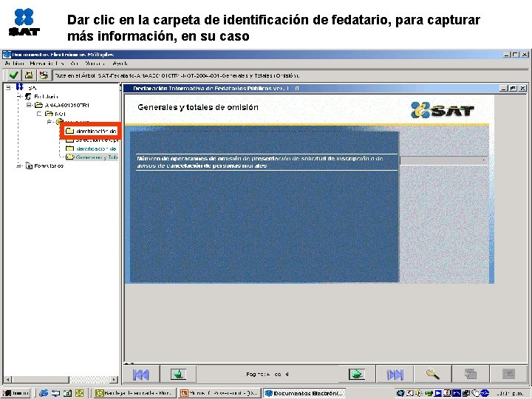Image resolution: width=532 pixels, height=399 pixels.
Task: Open the Selección de tipo folder in tree
Action: (x=92, y=140)
